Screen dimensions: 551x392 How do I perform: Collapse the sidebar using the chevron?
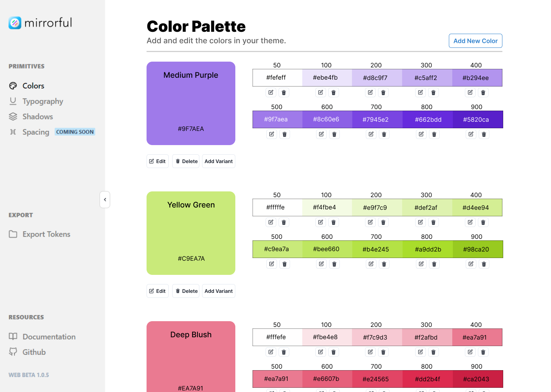click(x=105, y=199)
